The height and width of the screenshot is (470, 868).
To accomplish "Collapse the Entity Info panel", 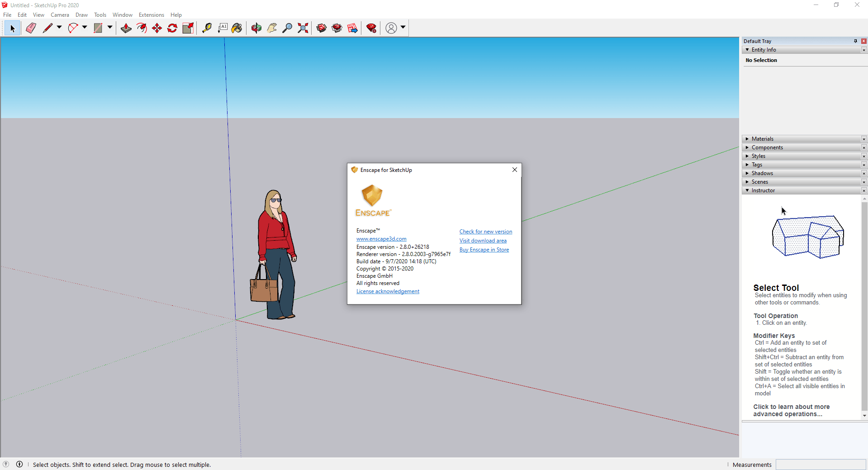I will 747,50.
